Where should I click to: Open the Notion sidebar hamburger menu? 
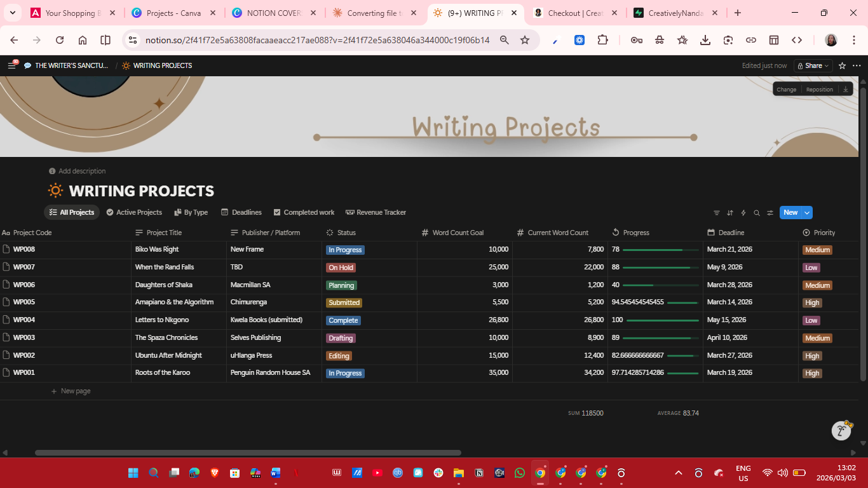click(11, 65)
